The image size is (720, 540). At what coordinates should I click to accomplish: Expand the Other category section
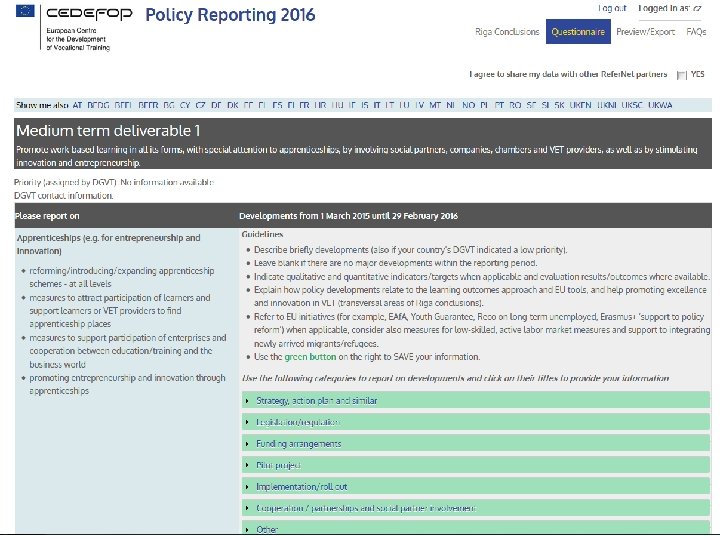(x=476, y=528)
